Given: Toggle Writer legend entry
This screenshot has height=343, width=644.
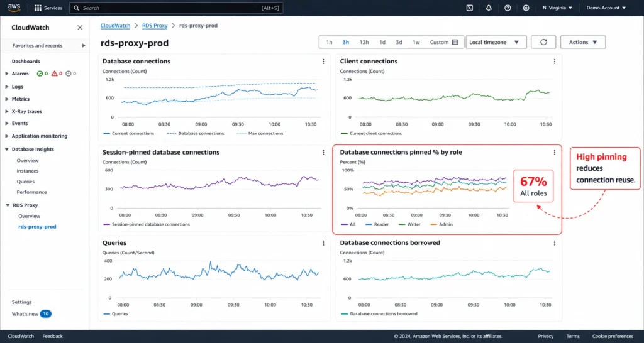Looking at the screenshot, I should [409, 224].
